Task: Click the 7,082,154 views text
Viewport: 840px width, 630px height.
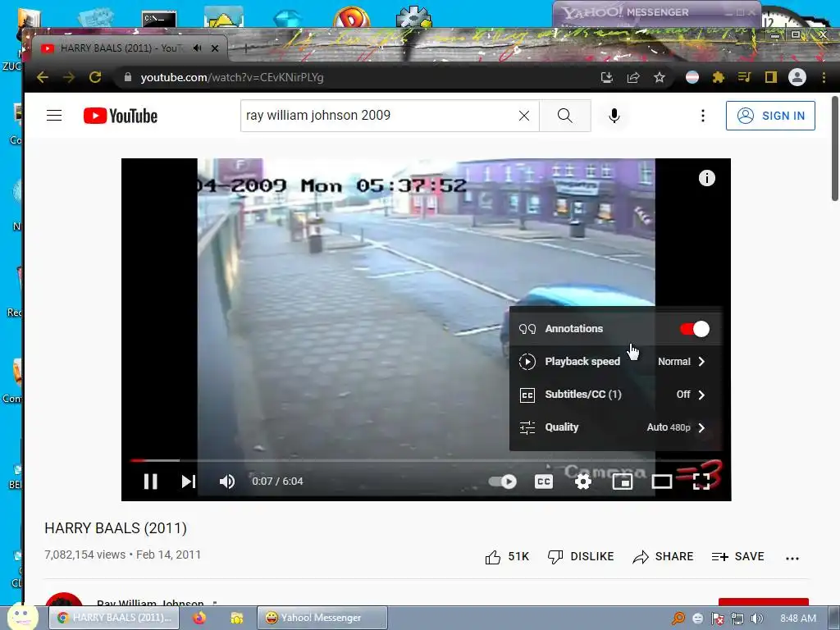Action: point(84,555)
